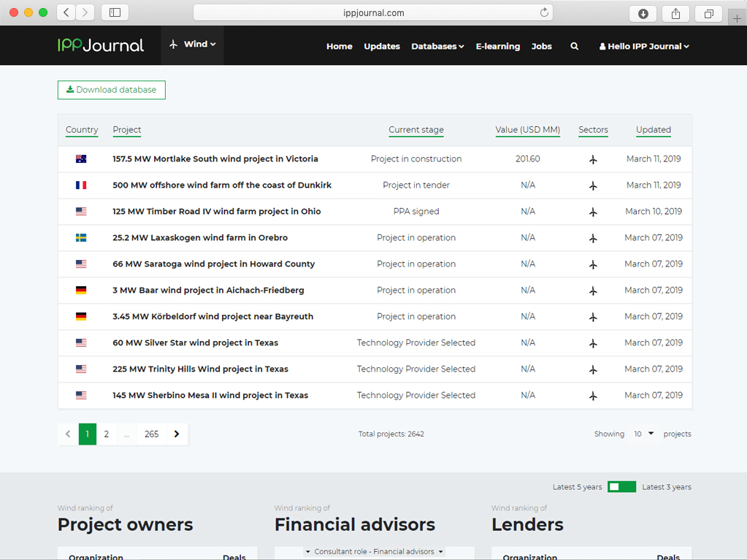Sort table by Value (USD MM) header
The width and height of the screenshot is (747, 560).
tap(527, 130)
